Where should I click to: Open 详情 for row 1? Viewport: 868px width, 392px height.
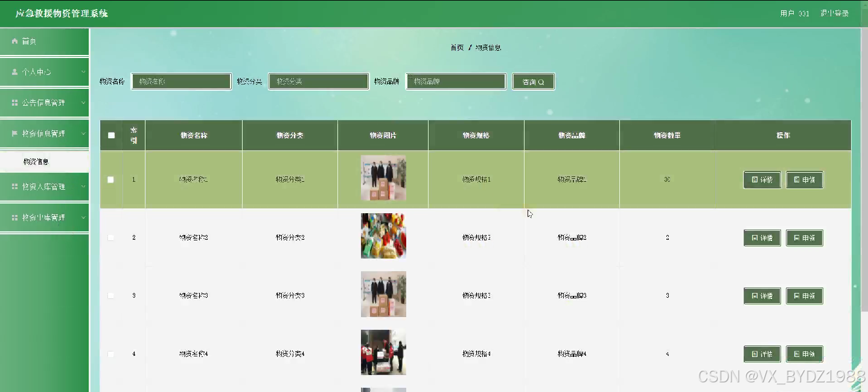[x=762, y=180]
